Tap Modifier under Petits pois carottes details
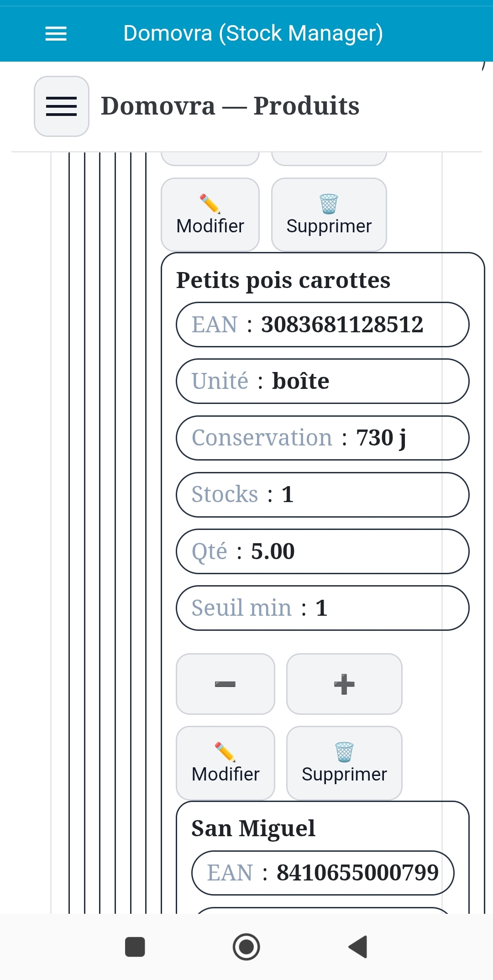493x980 pixels. (225, 763)
